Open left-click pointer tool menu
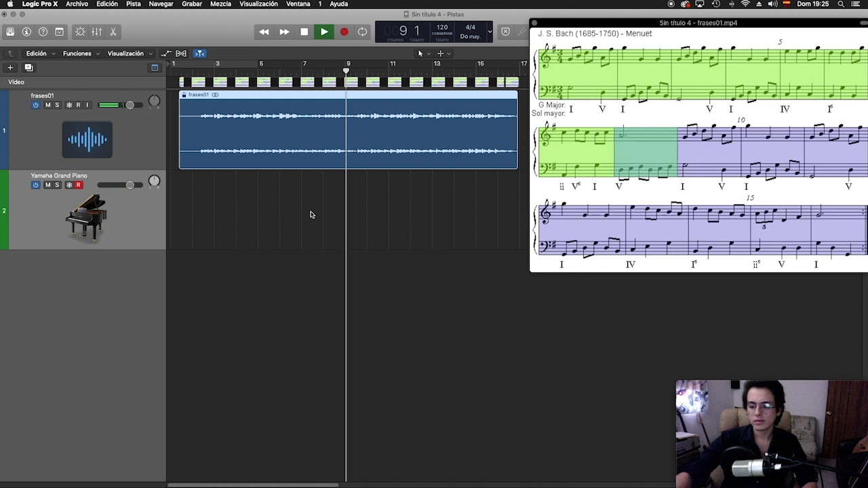This screenshot has width=868, height=488. [424, 54]
